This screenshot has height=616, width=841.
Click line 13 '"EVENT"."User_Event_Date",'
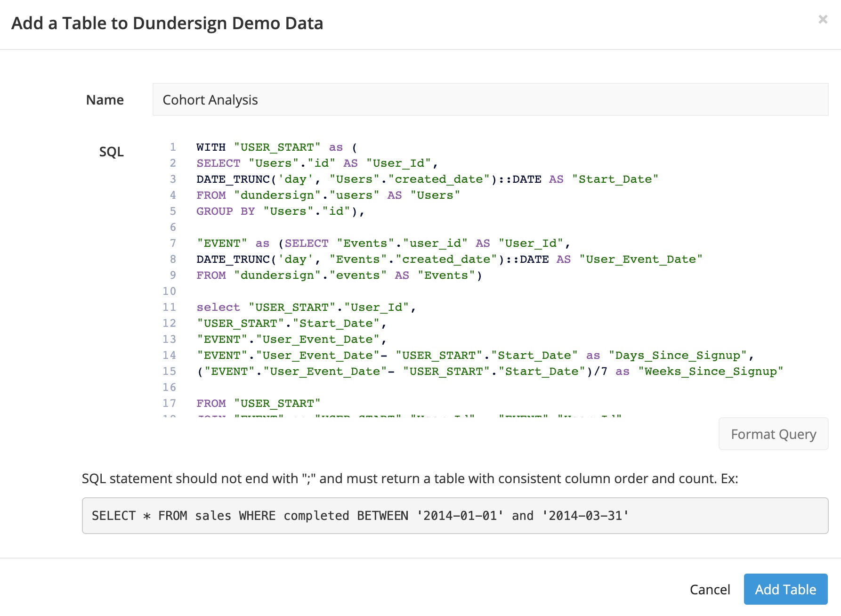291,340
